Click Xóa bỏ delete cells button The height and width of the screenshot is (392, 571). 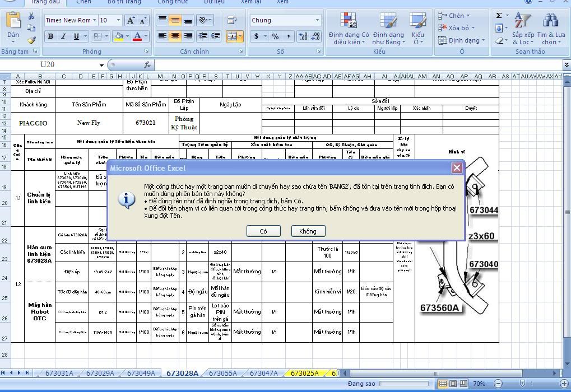tap(456, 27)
